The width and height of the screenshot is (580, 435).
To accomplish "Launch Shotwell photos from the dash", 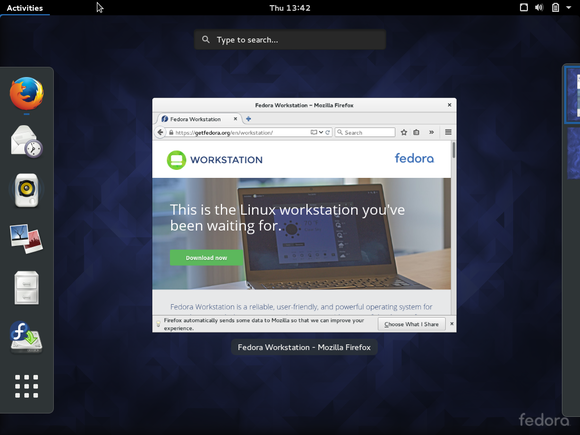I will (27, 239).
